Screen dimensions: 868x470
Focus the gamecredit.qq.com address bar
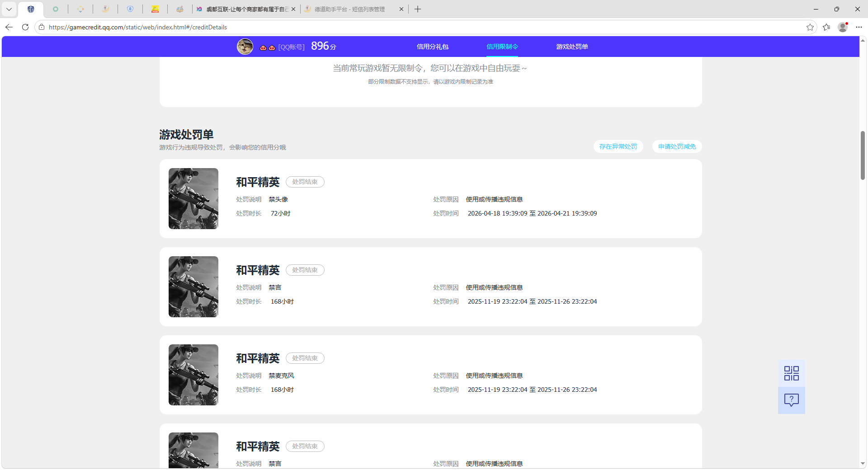click(425, 27)
